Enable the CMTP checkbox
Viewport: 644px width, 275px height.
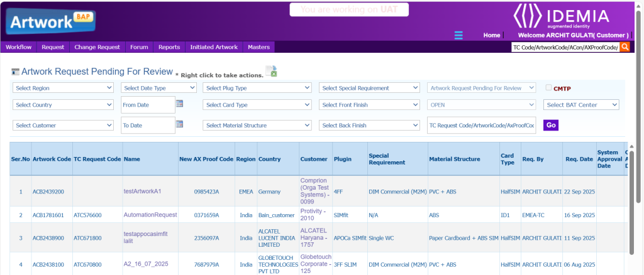[x=548, y=88]
